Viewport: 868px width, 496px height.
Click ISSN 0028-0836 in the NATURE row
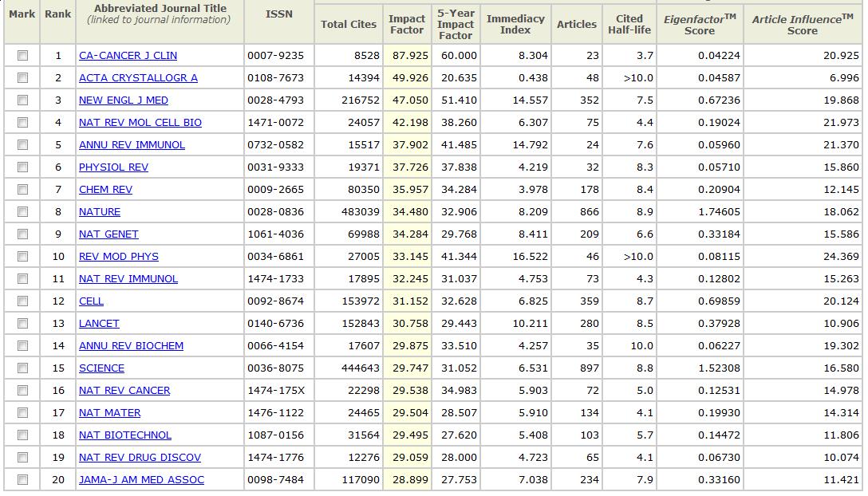(x=276, y=212)
